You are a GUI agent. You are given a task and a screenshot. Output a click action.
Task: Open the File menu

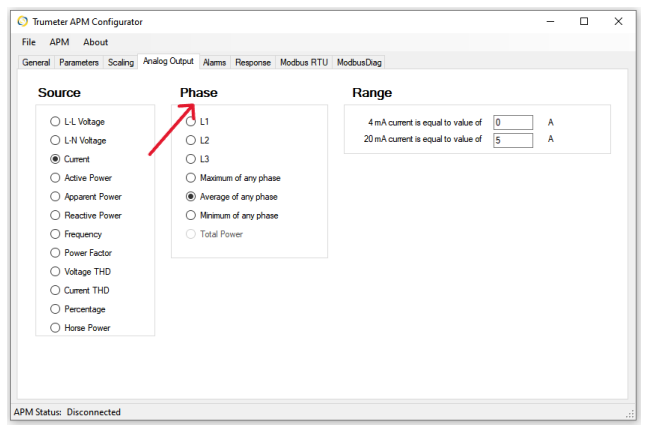29,42
